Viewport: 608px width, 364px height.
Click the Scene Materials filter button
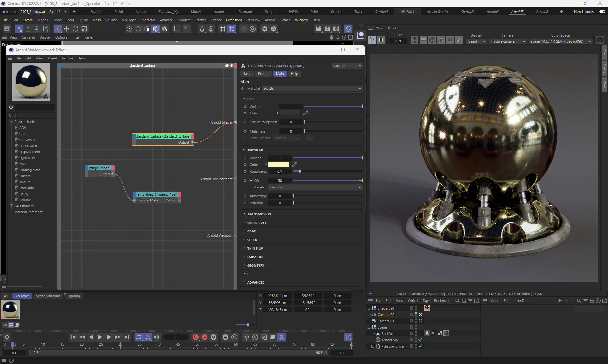click(48, 296)
